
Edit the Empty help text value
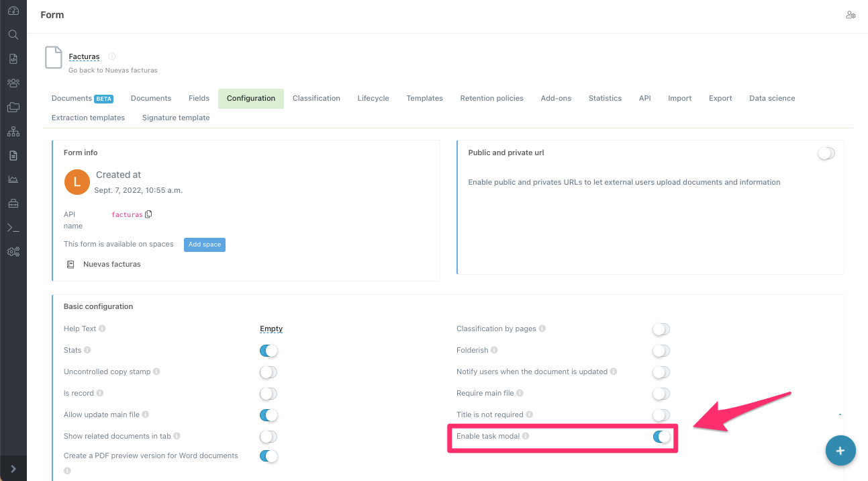tap(271, 329)
